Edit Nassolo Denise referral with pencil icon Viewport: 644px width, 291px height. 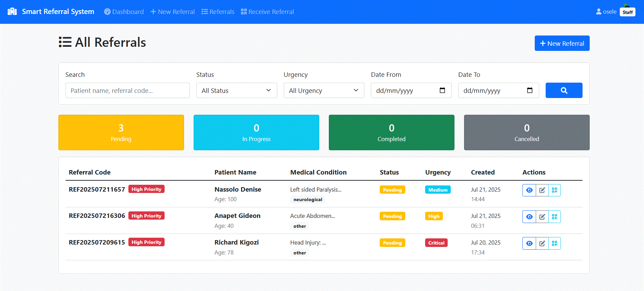pyautogui.click(x=542, y=190)
